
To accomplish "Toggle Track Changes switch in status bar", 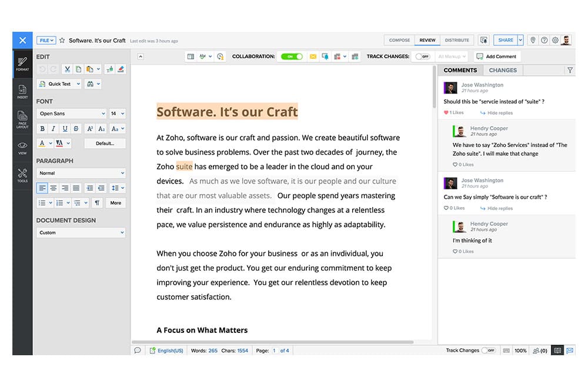I will 488,351.
